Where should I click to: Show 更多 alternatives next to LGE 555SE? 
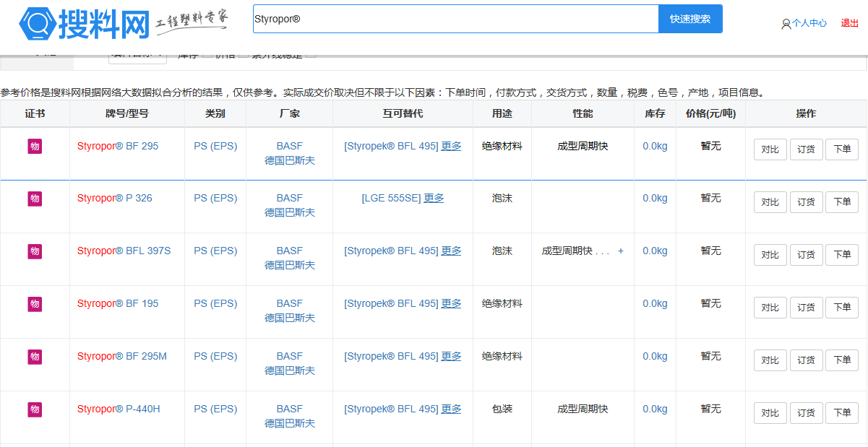(434, 198)
